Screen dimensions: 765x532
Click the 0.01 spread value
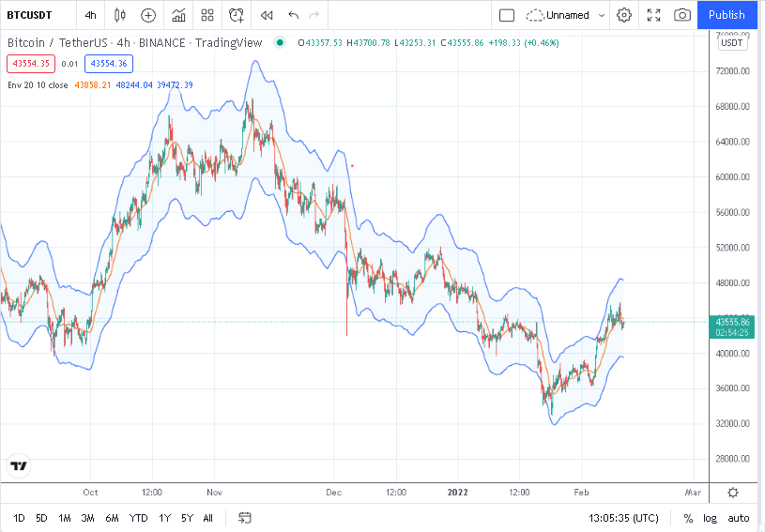(x=69, y=64)
